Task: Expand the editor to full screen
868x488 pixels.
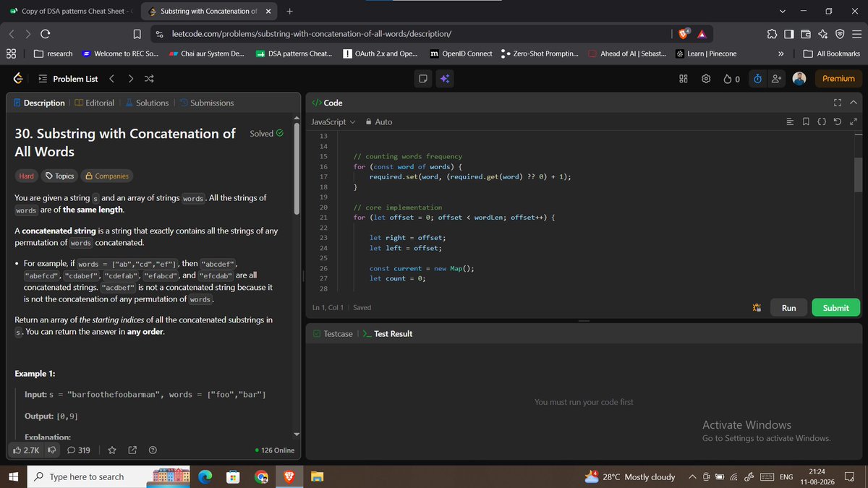Action: (x=854, y=121)
